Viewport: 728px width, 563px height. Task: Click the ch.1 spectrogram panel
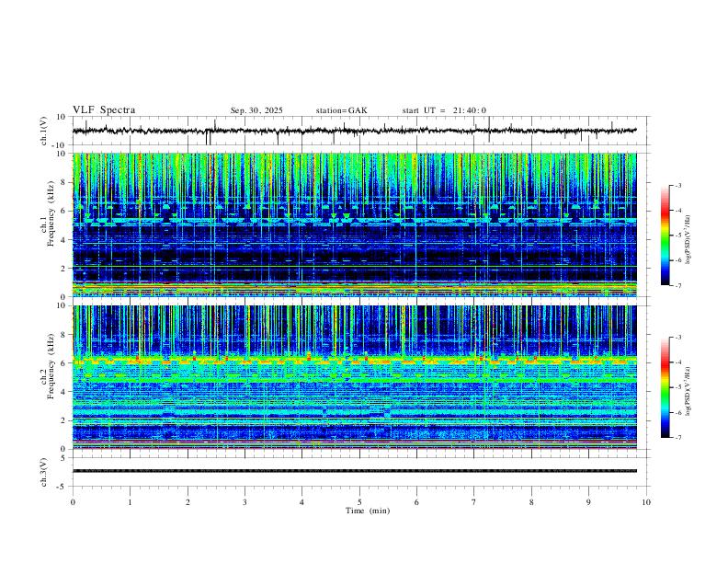click(x=355, y=224)
